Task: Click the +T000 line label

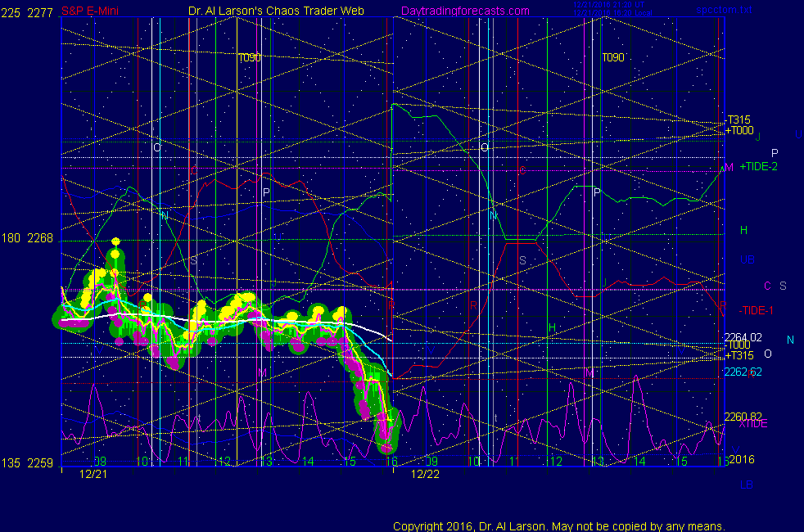Action: (x=739, y=130)
